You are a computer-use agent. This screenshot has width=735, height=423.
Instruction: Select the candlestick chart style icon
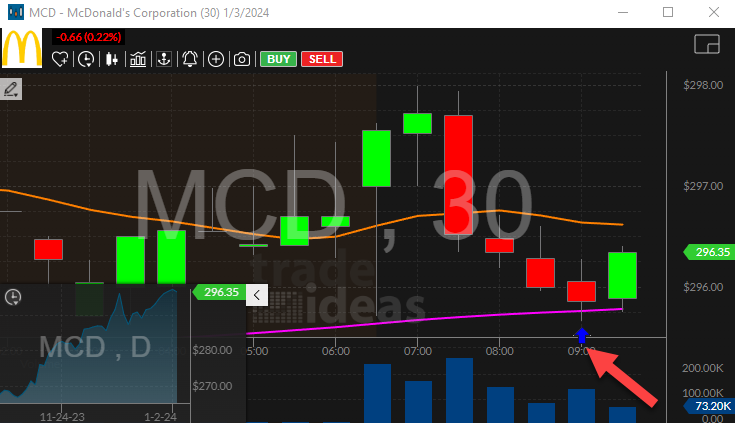(111, 59)
